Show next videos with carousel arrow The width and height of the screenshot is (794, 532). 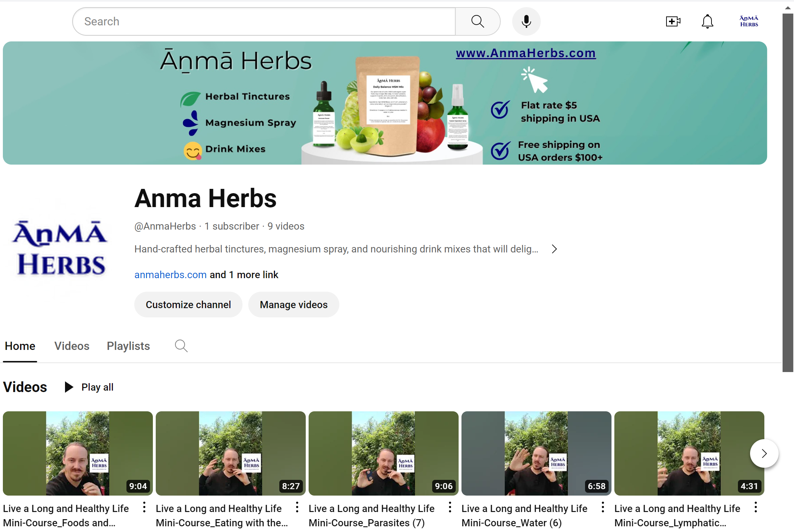coord(764,453)
